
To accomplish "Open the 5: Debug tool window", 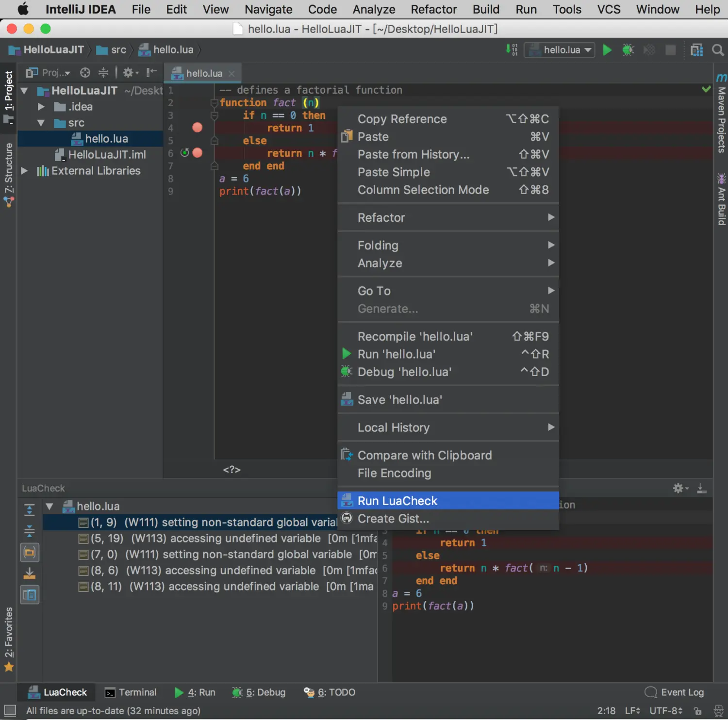I will click(x=259, y=692).
